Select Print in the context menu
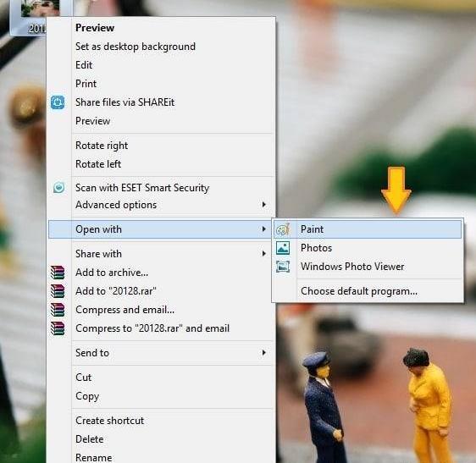 pos(161,84)
